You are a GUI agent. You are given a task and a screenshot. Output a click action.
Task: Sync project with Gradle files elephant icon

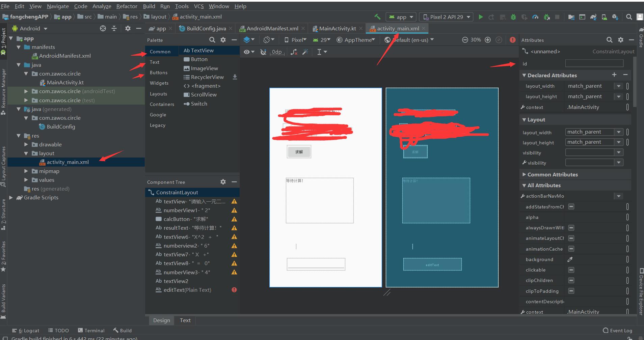click(x=594, y=17)
